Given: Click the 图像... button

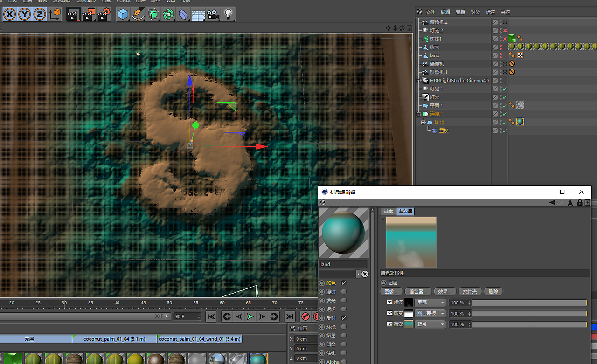Looking at the screenshot, I should coord(391,292).
